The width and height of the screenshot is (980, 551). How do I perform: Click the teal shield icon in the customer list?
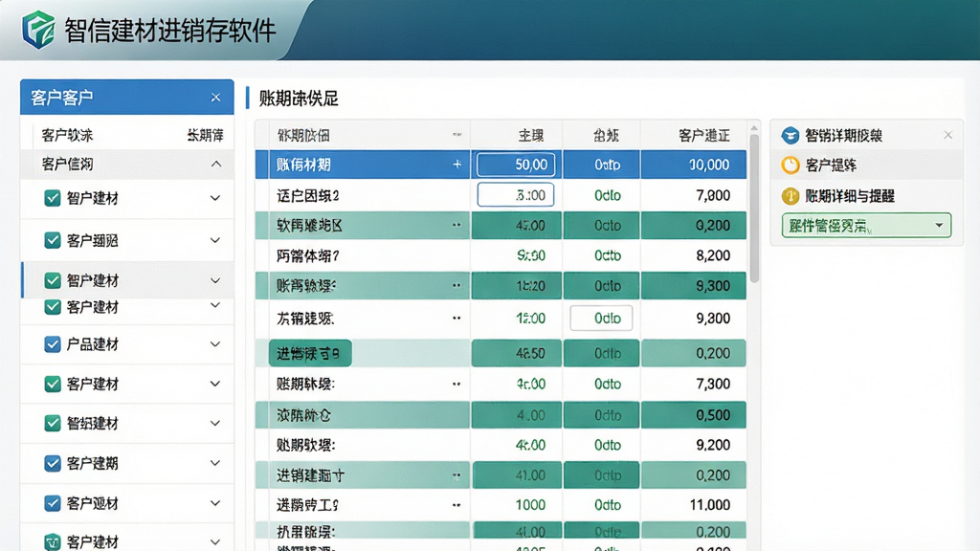click(x=53, y=541)
